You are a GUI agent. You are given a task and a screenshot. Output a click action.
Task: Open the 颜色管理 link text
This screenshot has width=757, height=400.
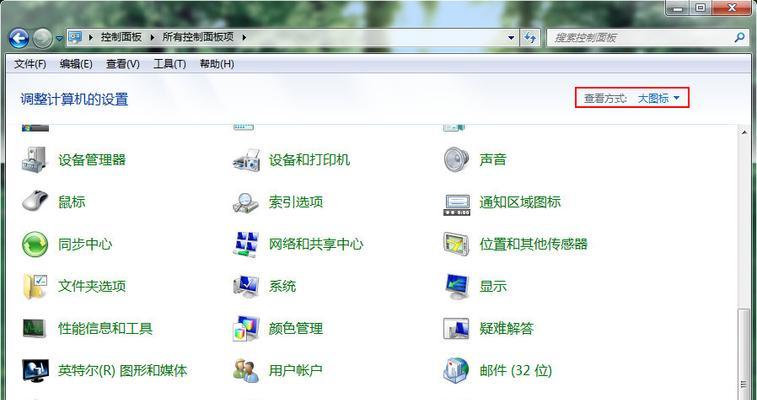coord(295,329)
